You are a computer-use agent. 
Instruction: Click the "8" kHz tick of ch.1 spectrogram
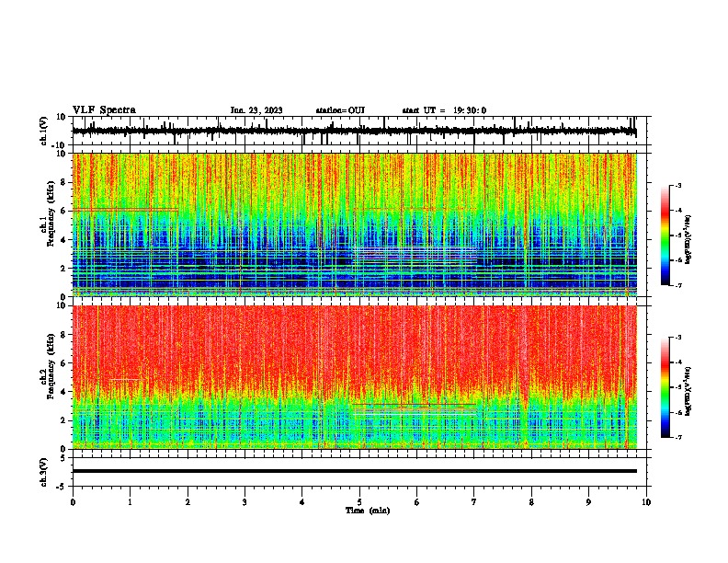(63, 182)
